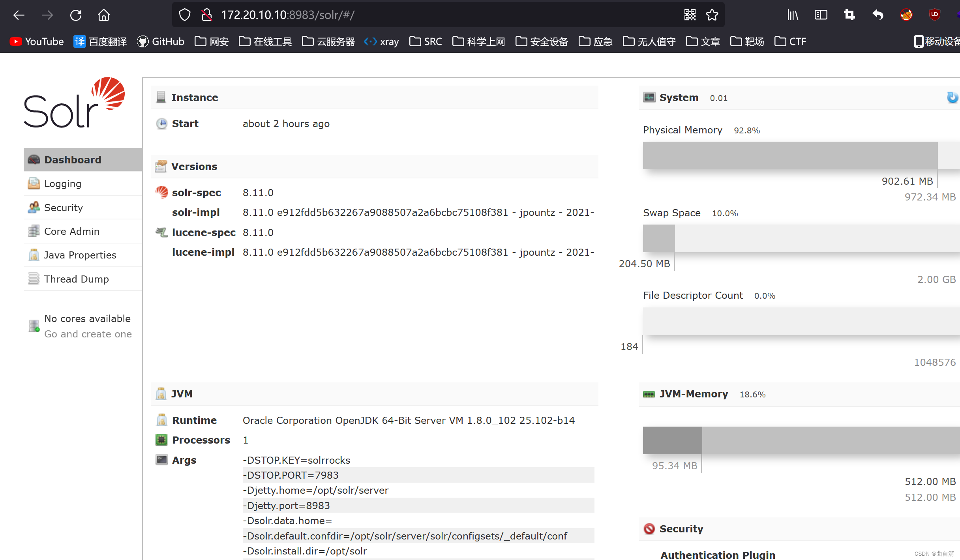
Task: Go to browser home page
Action: [104, 15]
